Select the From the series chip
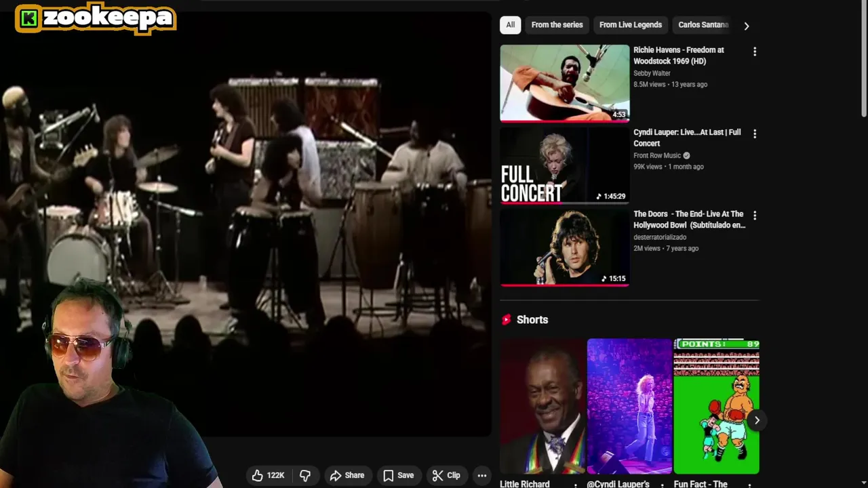The image size is (868, 488). tap(557, 25)
